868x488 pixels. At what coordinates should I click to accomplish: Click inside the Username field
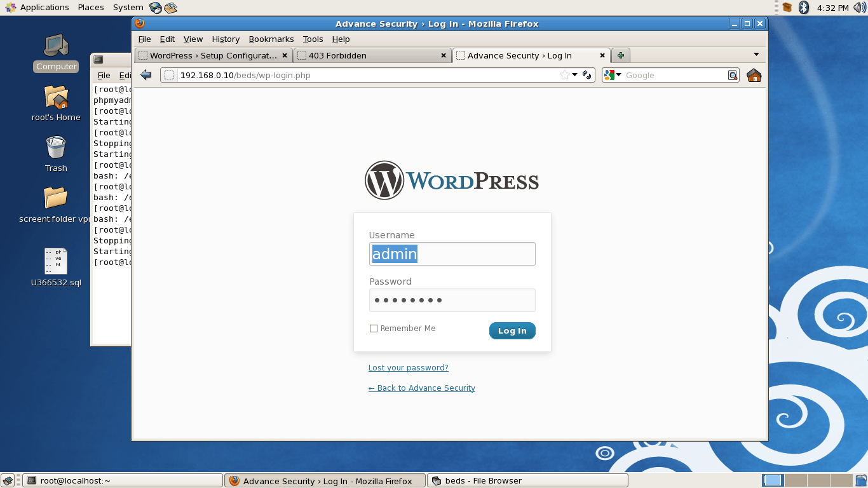pyautogui.click(x=452, y=254)
